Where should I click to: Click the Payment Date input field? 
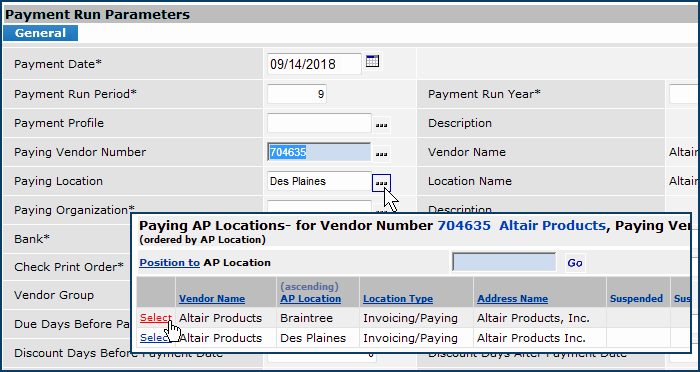[314, 64]
